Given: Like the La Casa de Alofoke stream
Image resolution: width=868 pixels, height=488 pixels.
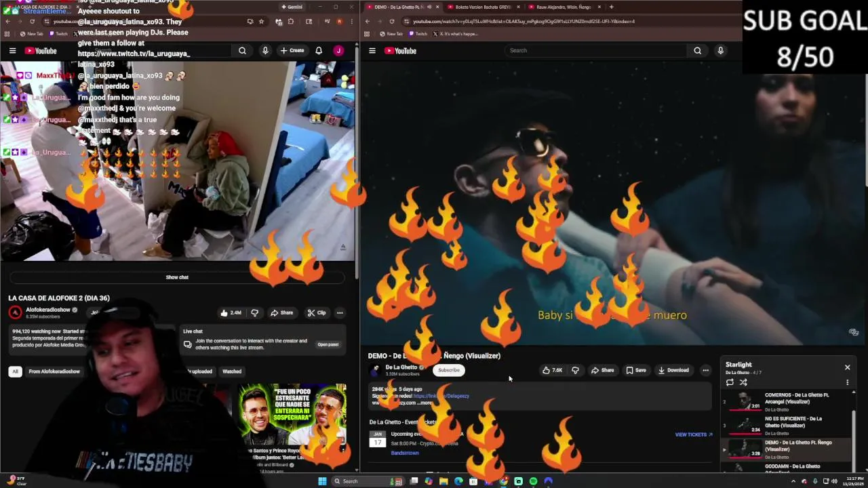Looking at the screenshot, I should click(231, 312).
